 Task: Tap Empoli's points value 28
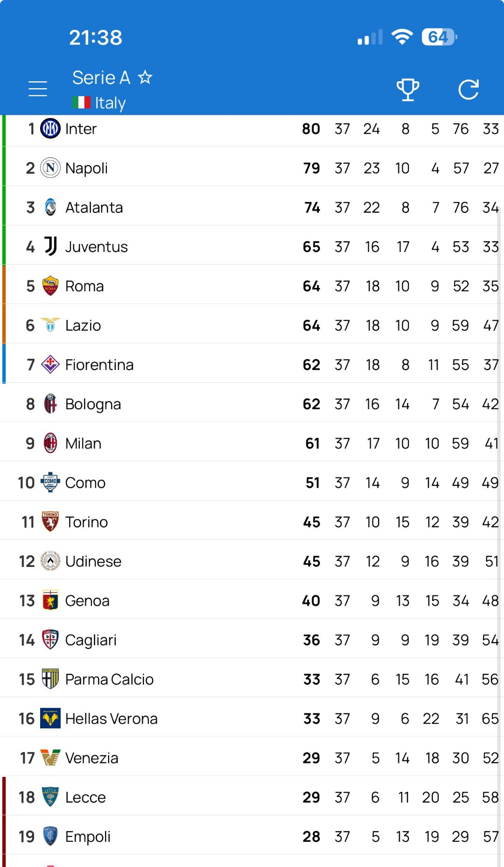pyautogui.click(x=311, y=837)
